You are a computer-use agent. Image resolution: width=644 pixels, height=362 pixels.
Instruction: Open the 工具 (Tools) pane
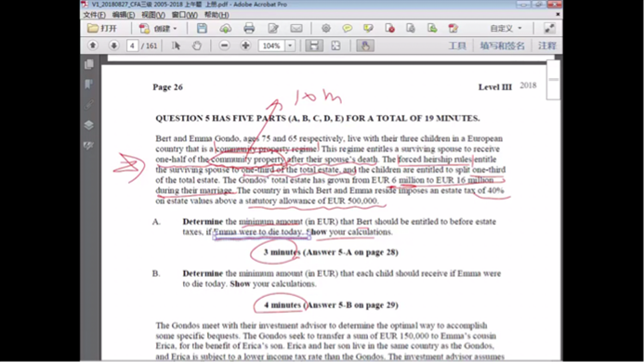[x=456, y=45]
